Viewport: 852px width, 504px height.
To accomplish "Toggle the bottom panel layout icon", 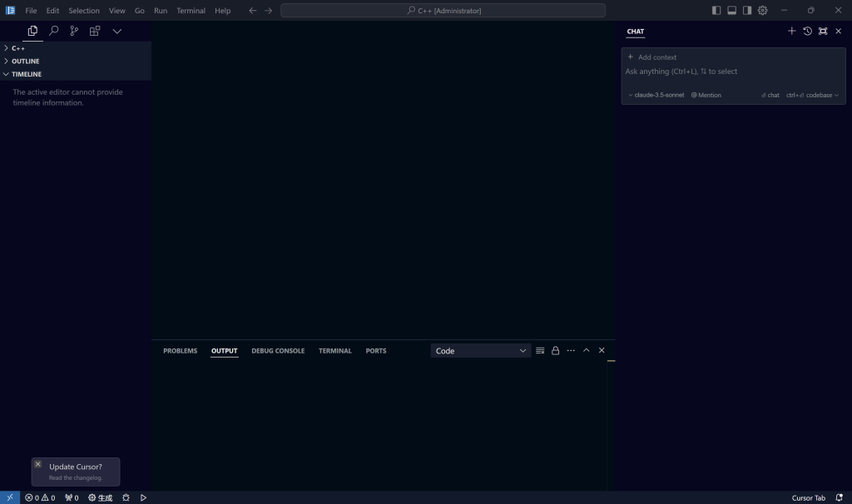I will coord(732,10).
